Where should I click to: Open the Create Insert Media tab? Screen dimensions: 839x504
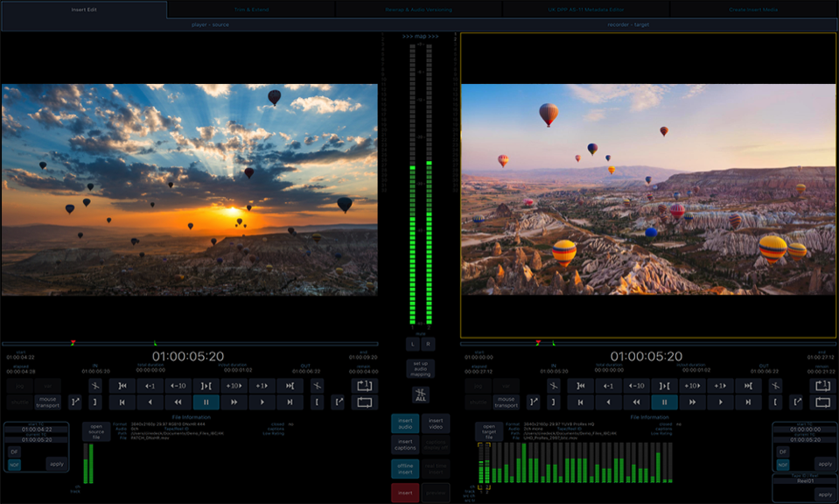(x=754, y=10)
